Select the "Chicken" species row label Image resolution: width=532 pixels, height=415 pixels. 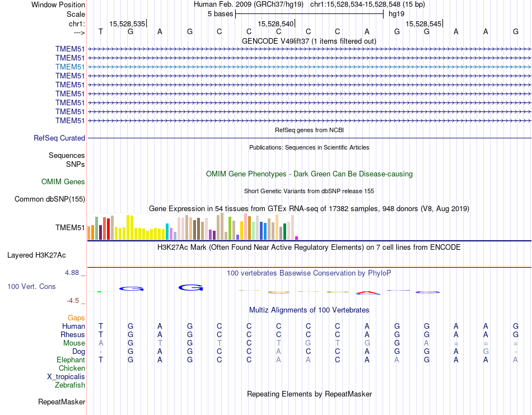[72, 369]
